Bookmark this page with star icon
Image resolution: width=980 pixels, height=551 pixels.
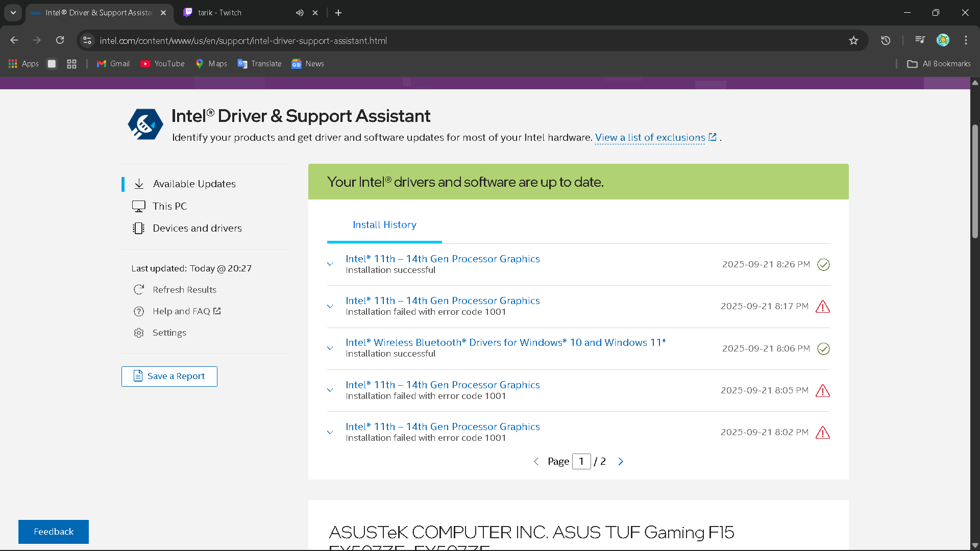[x=853, y=40]
